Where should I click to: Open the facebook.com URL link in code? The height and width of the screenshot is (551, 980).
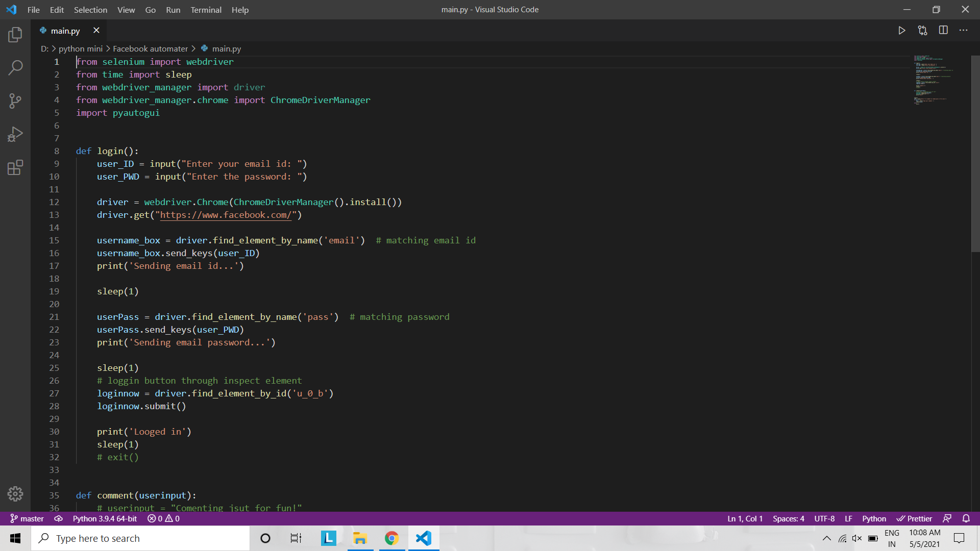tap(225, 215)
